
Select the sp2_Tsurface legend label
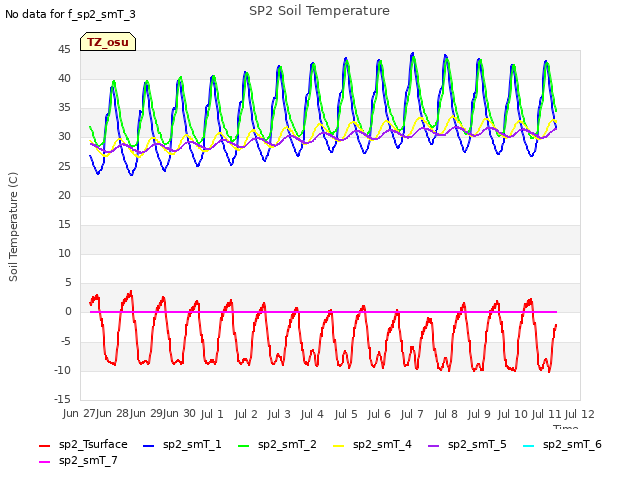93,444
